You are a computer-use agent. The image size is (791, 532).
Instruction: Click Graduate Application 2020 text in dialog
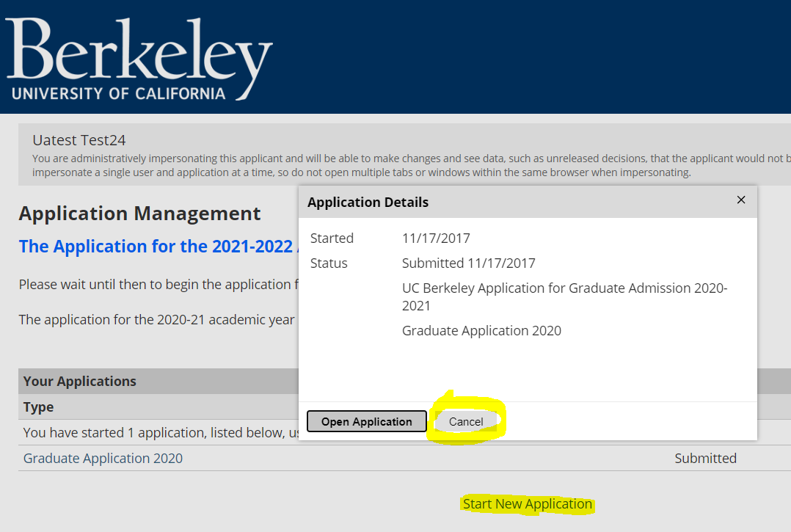coord(481,331)
